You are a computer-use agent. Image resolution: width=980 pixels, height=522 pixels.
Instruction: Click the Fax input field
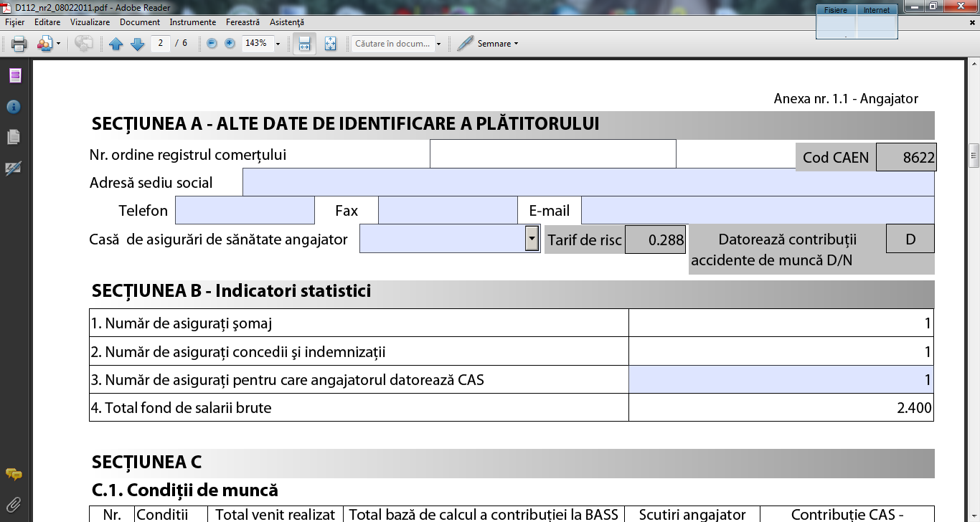(448, 210)
